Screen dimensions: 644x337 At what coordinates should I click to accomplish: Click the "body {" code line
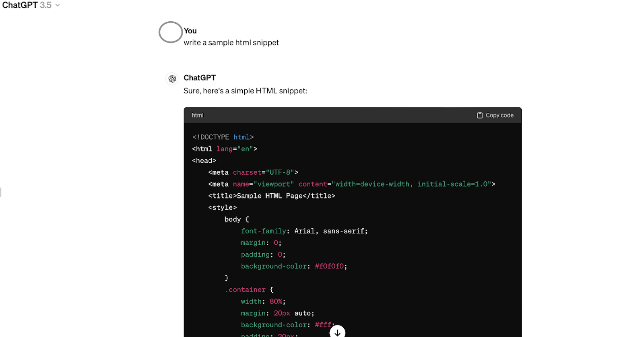pos(237,219)
